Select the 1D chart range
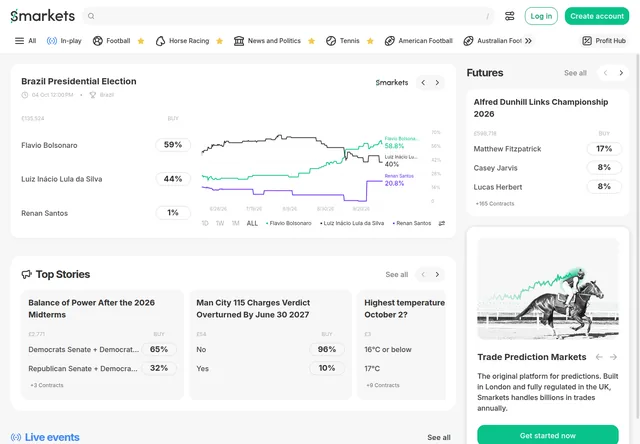 click(205, 223)
